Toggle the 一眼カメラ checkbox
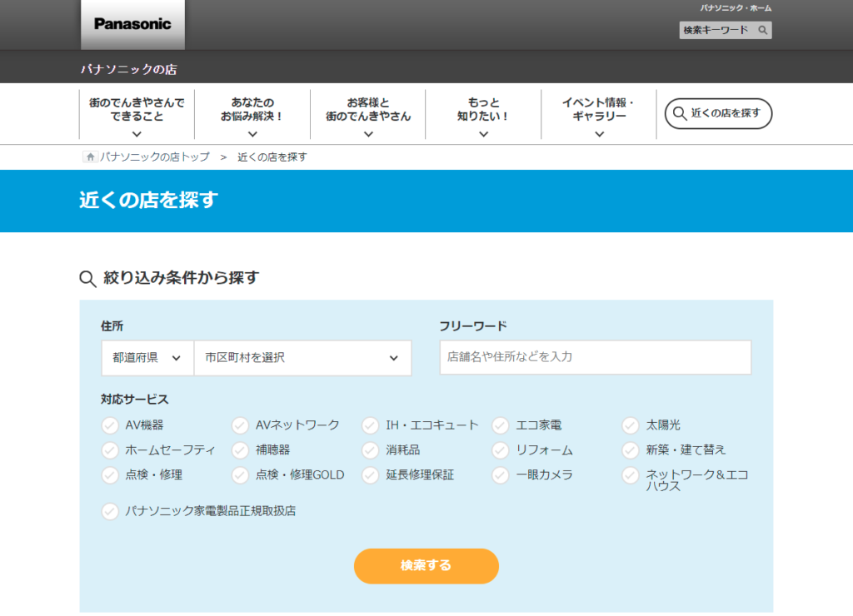Screen dimensions: 853x616 coord(500,475)
